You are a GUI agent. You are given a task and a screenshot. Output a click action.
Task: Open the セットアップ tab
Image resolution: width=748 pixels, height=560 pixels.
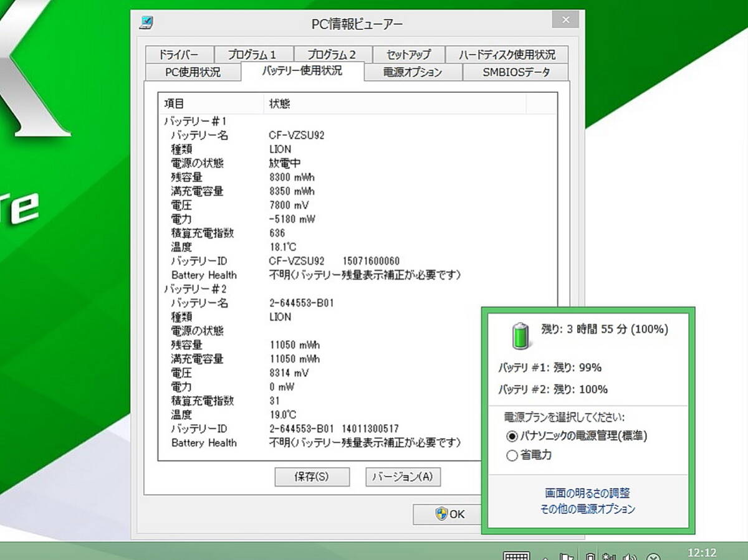408,54
